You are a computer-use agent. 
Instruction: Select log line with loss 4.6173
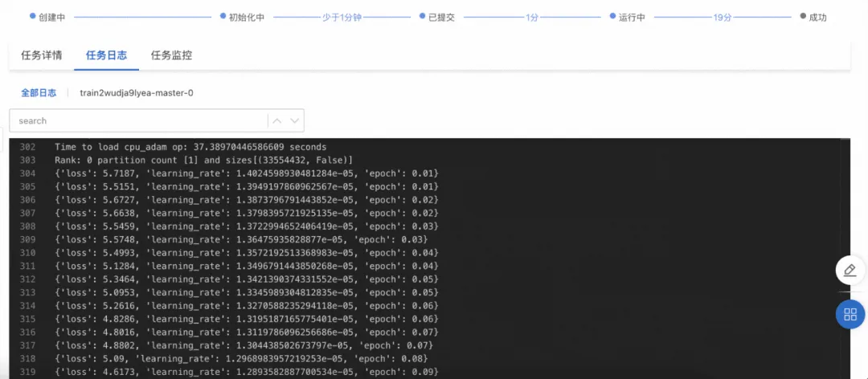(x=247, y=373)
